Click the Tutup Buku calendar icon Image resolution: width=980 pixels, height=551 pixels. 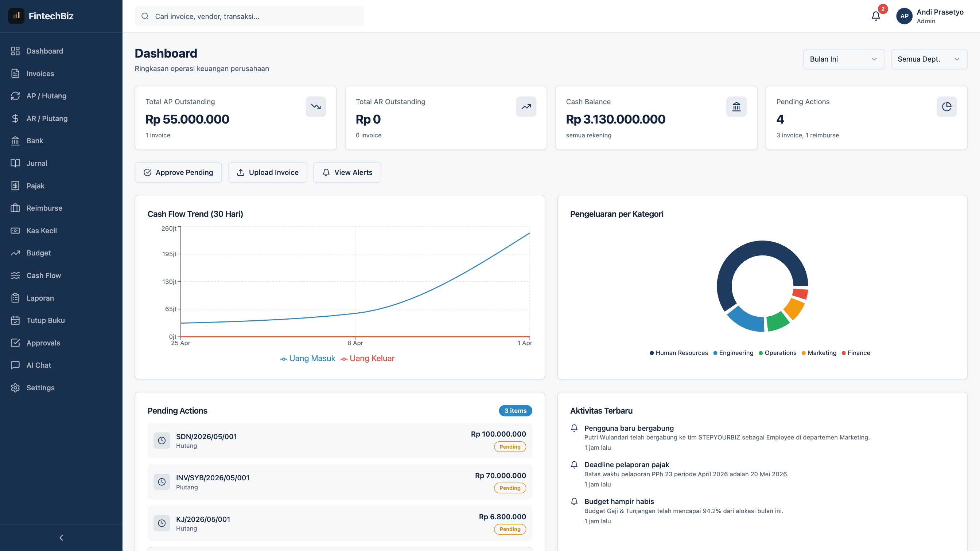point(15,320)
